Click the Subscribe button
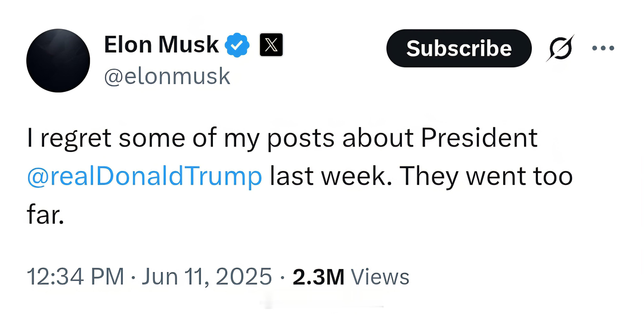Screen dimensions: 644x315 [459, 48]
